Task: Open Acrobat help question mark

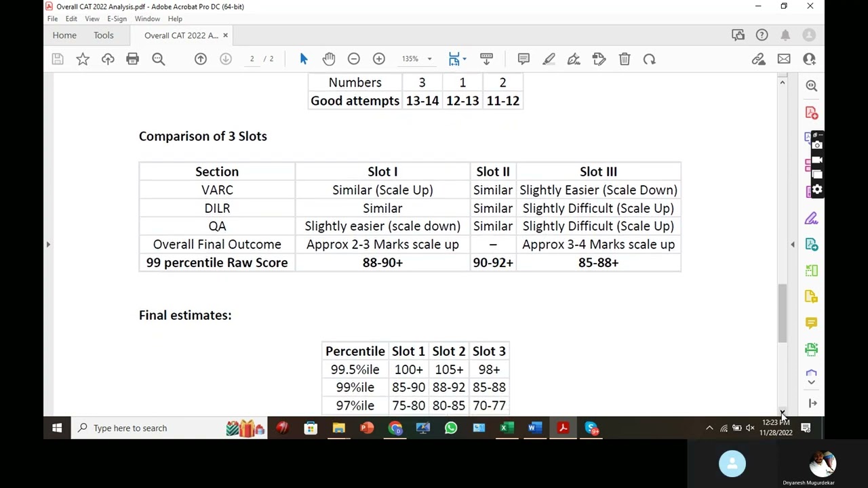Action: [762, 35]
